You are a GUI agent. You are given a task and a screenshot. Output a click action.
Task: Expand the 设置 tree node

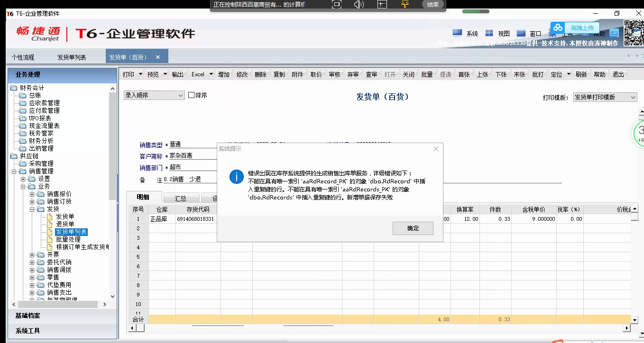pos(23,179)
